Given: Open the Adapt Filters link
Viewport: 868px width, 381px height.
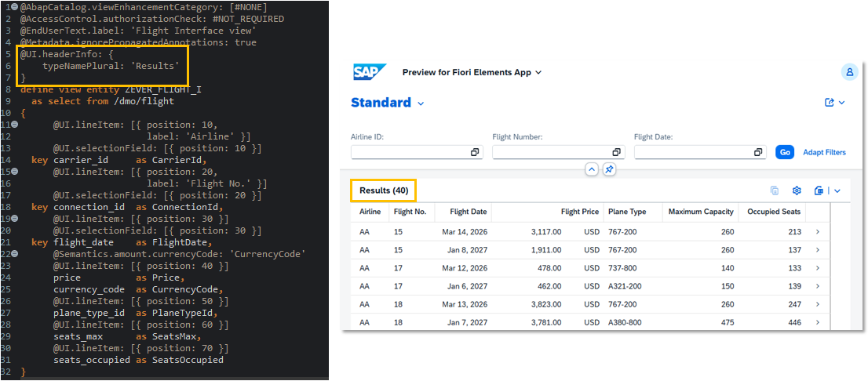Looking at the screenshot, I should pyautogui.click(x=824, y=152).
